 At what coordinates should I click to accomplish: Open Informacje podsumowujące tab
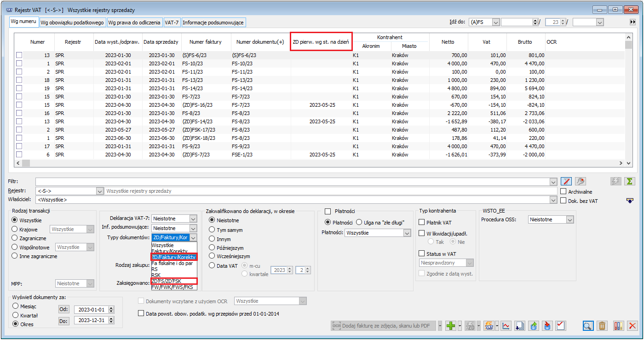pyautogui.click(x=213, y=22)
